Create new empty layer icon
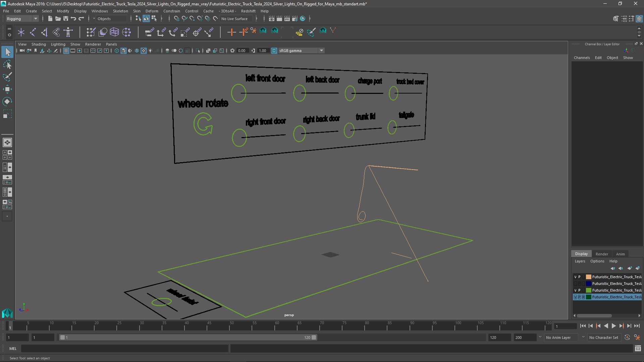 pyautogui.click(x=630, y=268)
